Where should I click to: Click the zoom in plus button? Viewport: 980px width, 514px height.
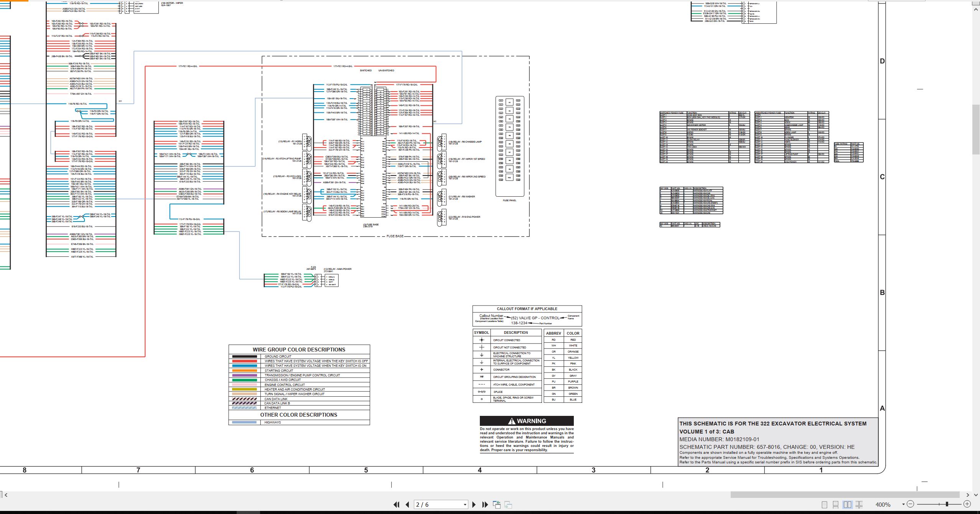pos(967,504)
